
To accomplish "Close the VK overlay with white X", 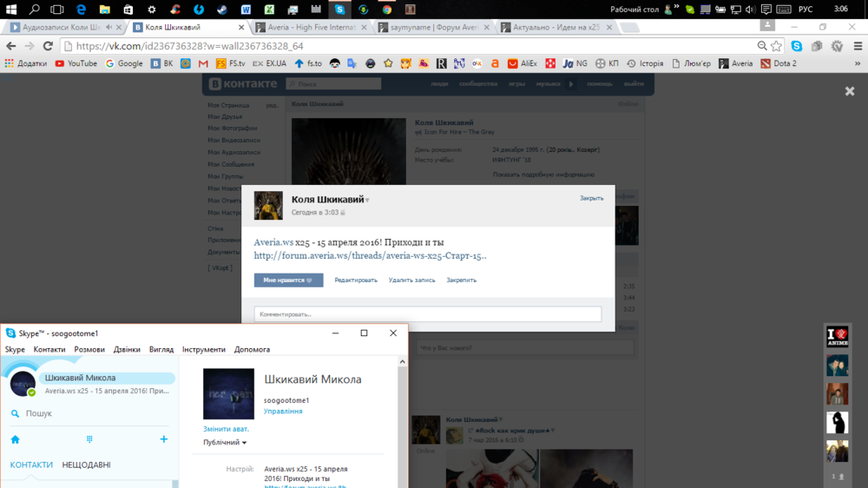I will click(850, 91).
